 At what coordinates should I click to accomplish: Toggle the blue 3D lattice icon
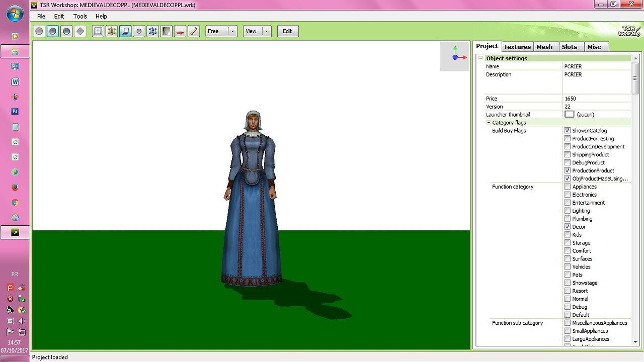point(152,31)
